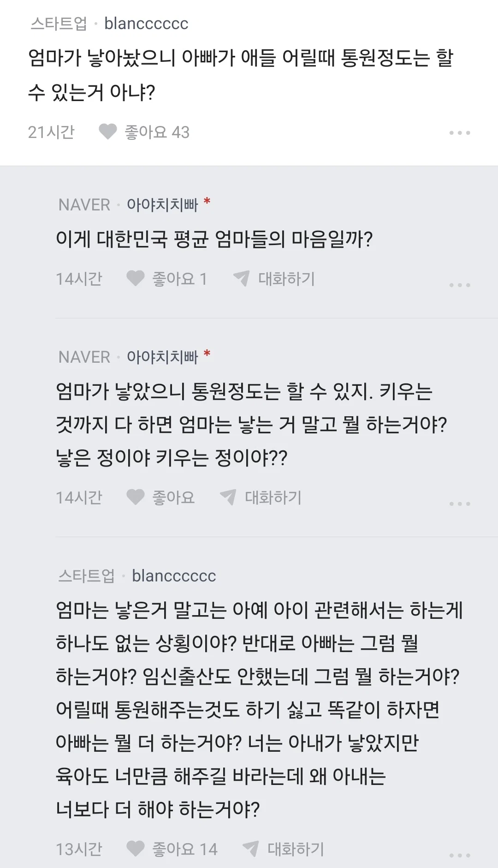Tap the heart icon on the main post
498x868 pixels.
click(108, 132)
